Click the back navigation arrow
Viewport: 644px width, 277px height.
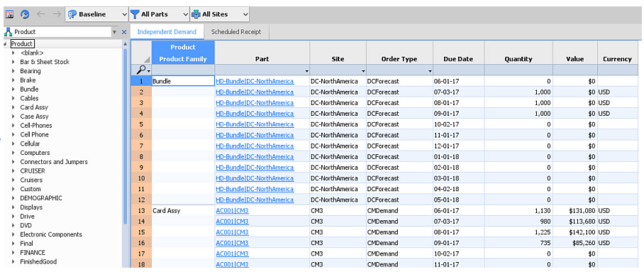[40, 14]
